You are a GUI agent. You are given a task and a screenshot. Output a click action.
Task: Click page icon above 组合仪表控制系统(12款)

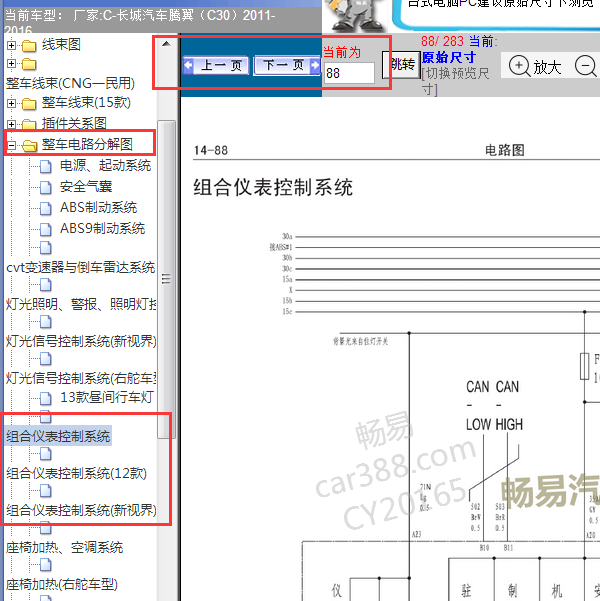coord(46,454)
